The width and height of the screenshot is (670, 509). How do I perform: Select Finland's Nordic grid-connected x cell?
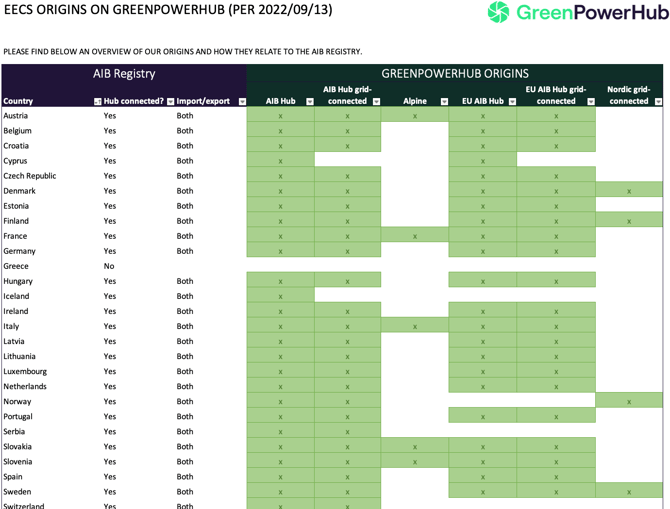(x=629, y=220)
